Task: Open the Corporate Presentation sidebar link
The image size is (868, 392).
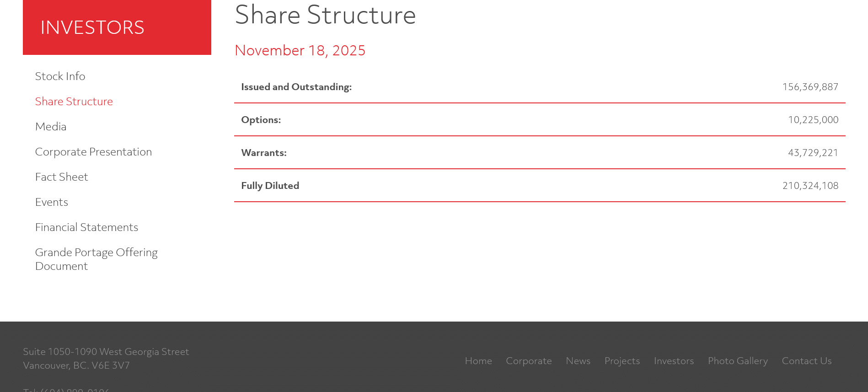Action: (x=93, y=152)
